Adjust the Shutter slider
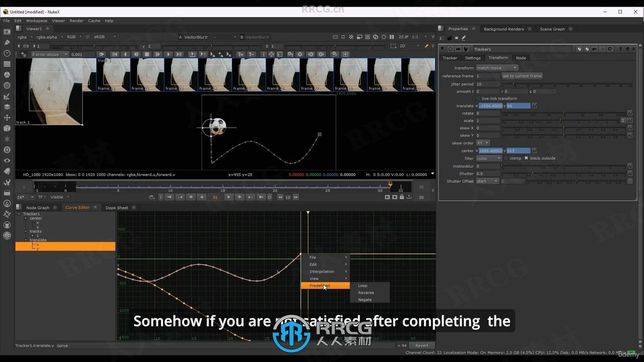The width and height of the screenshot is (644, 362). (563, 174)
